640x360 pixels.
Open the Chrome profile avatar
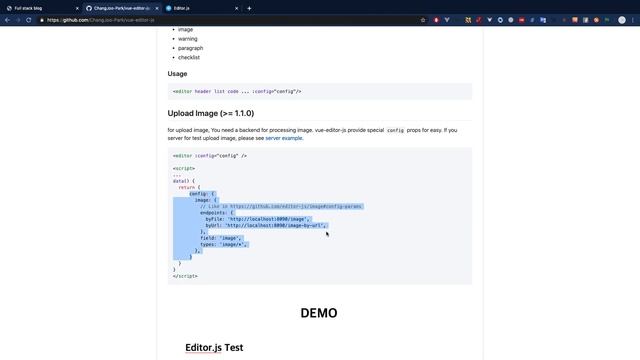click(x=622, y=20)
